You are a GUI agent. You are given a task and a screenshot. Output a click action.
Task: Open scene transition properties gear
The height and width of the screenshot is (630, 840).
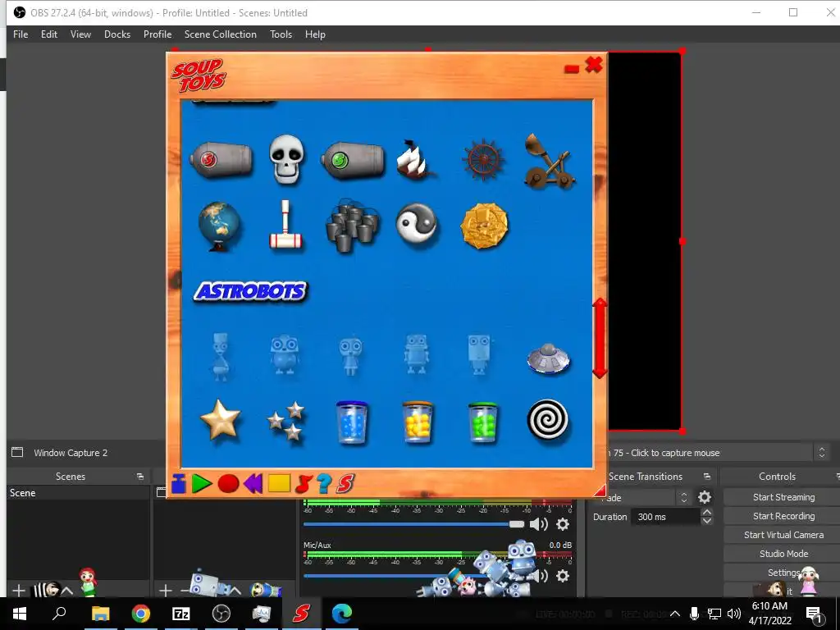[705, 498]
